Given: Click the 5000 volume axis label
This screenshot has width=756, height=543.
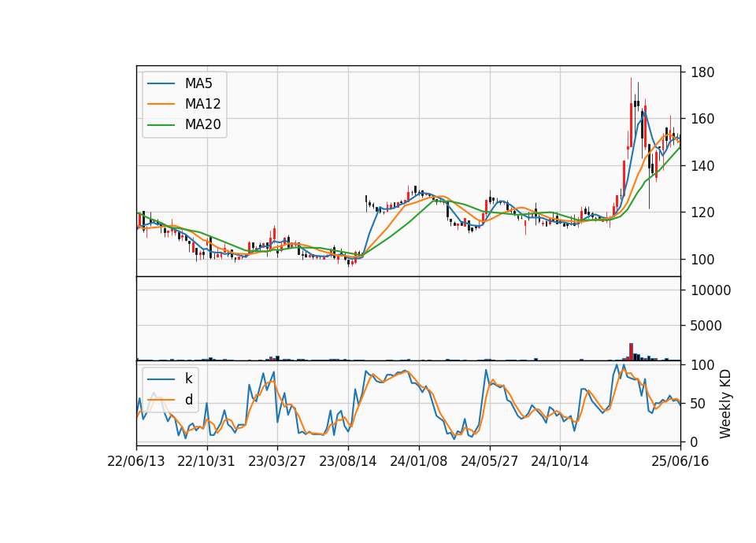Looking at the screenshot, I should 706,326.
